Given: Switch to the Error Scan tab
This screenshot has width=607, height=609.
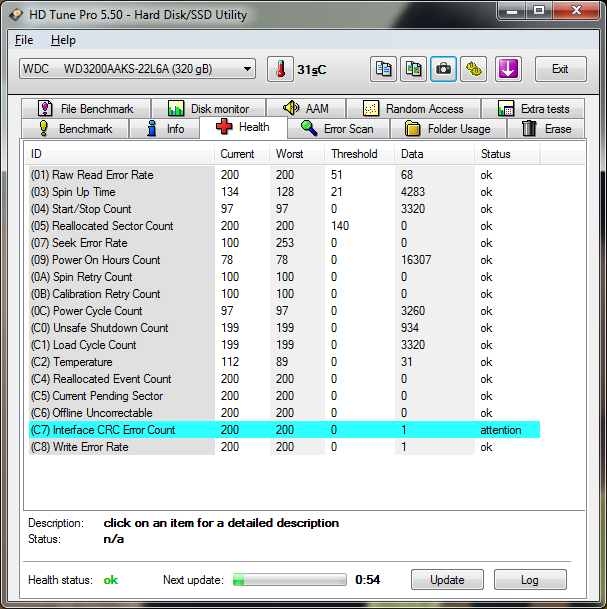Looking at the screenshot, I should (338, 129).
